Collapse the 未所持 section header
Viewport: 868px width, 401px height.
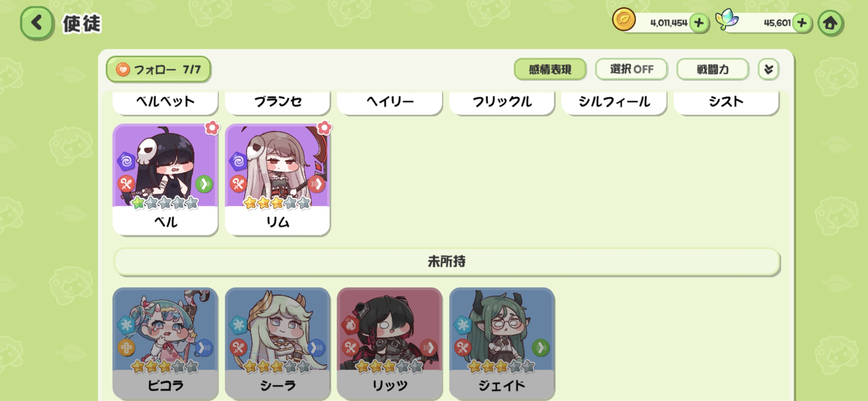[x=447, y=262]
